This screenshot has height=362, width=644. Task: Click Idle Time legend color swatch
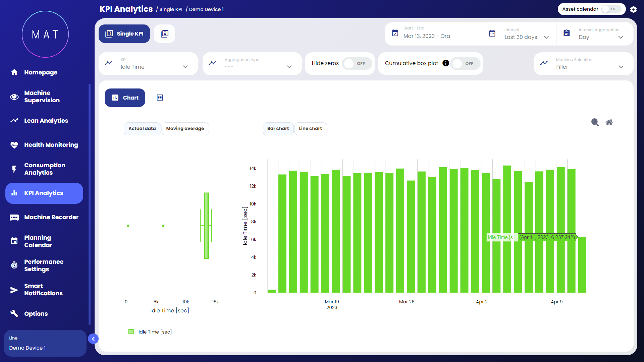point(131,332)
